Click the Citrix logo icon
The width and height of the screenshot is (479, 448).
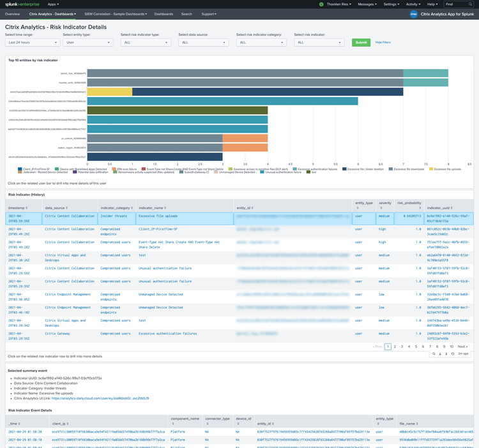point(414,14)
